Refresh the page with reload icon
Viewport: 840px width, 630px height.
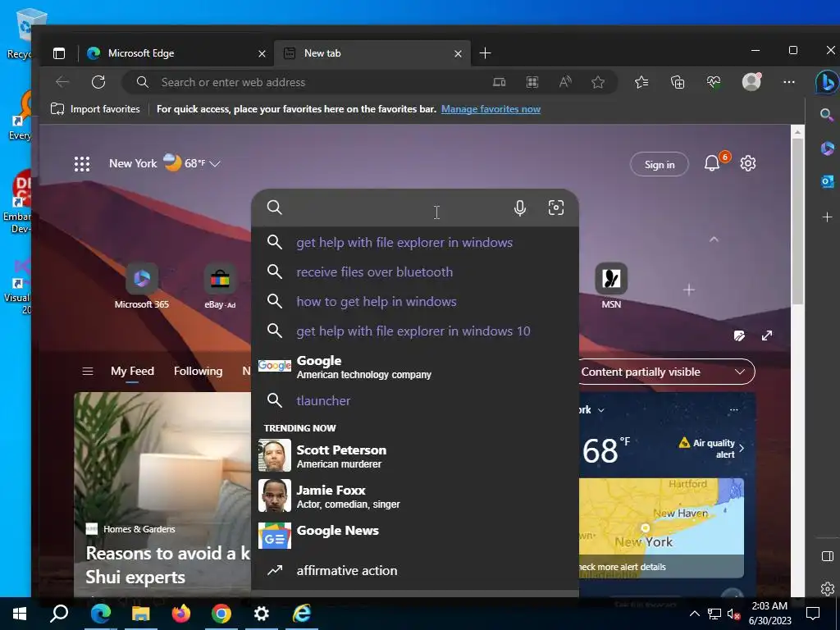pyautogui.click(x=98, y=82)
